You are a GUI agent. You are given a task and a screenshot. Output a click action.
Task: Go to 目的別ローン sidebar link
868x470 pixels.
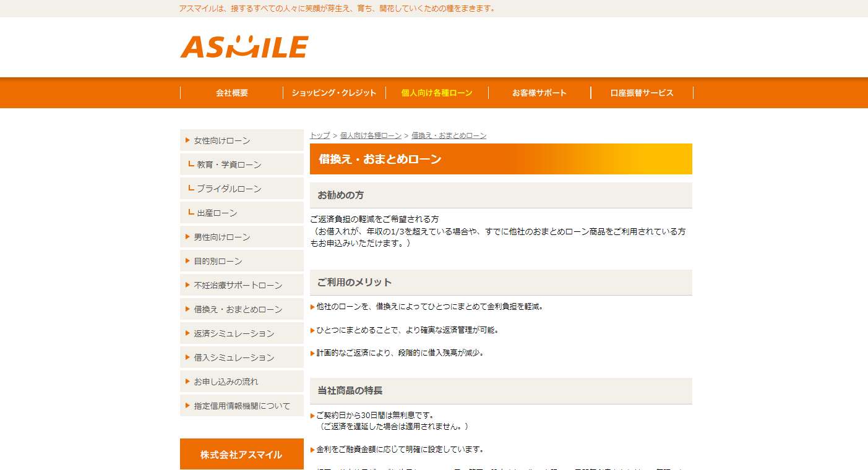[242, 261]
